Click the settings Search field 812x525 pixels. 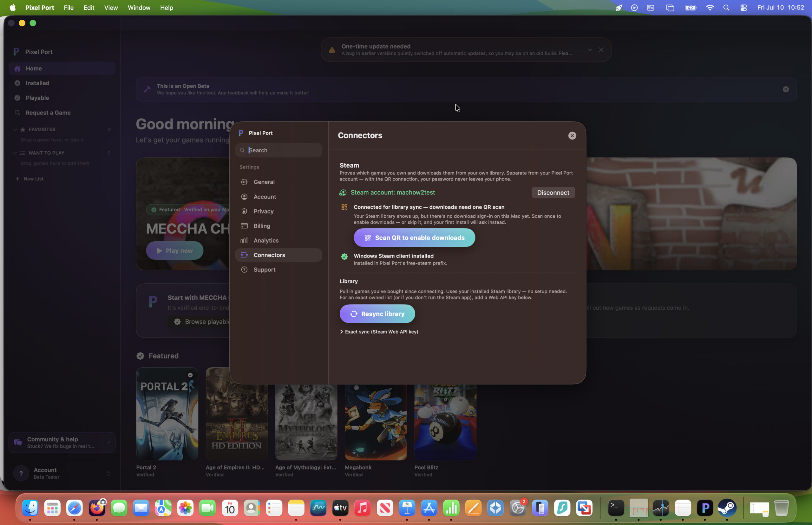[278, 150]
